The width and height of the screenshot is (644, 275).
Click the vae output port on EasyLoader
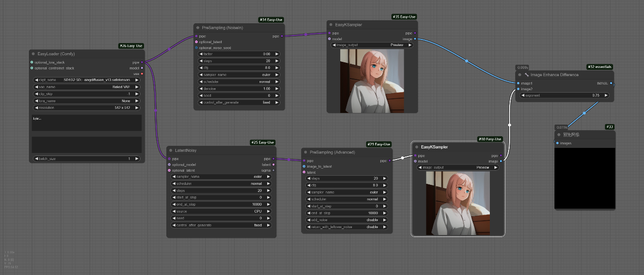click(x=141, y=74)
